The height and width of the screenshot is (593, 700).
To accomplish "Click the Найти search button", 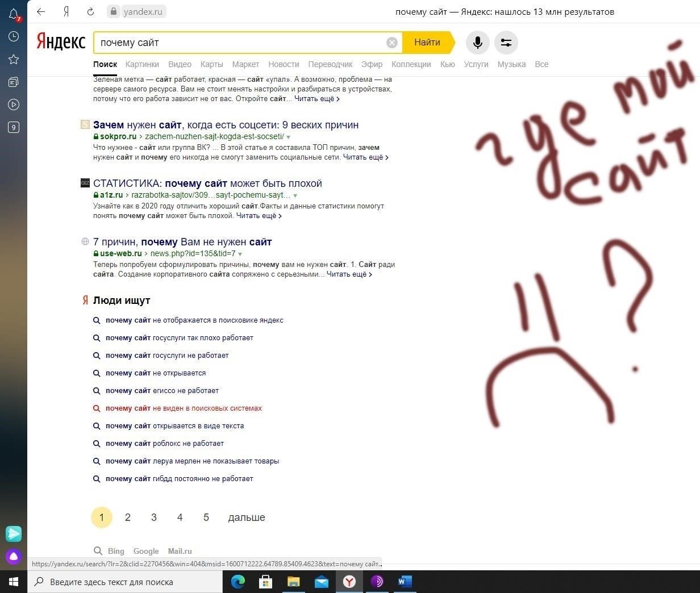I will (x=427, y=43).
